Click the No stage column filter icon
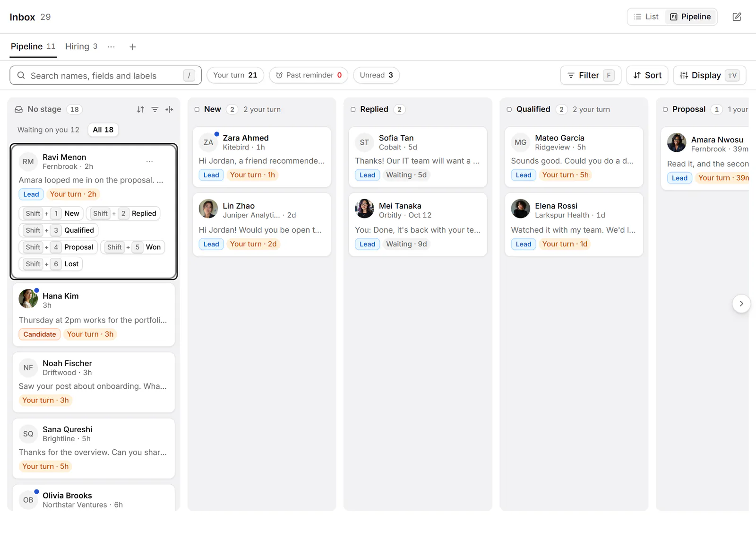Viewport: 756px width, 541px height. coord(155,109)
